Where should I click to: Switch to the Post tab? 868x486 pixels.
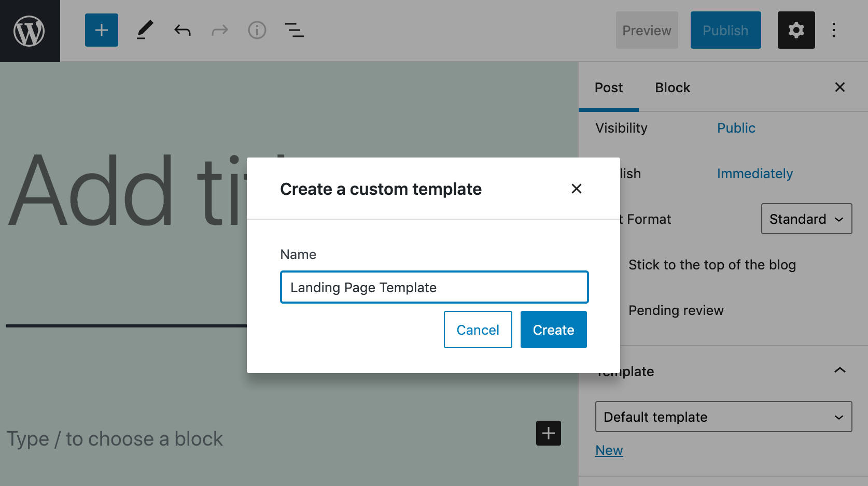click(609, 88)
